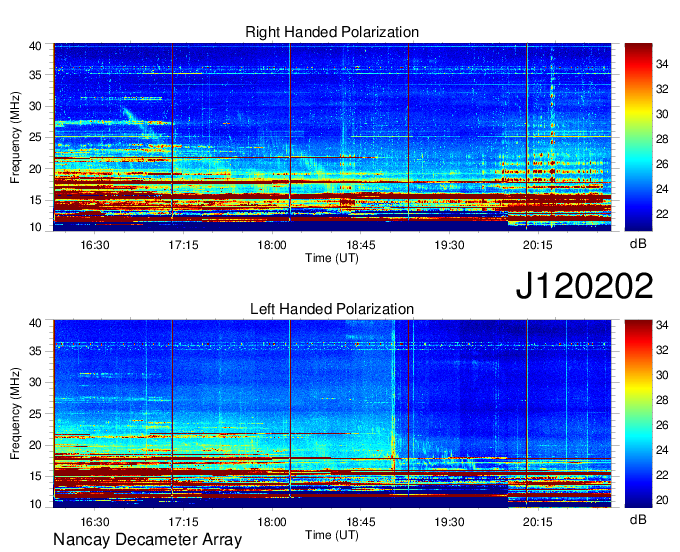Click the 18:00 time tick under Left Handed plot
Screen dimensions: 680x552
click(272, 522)
